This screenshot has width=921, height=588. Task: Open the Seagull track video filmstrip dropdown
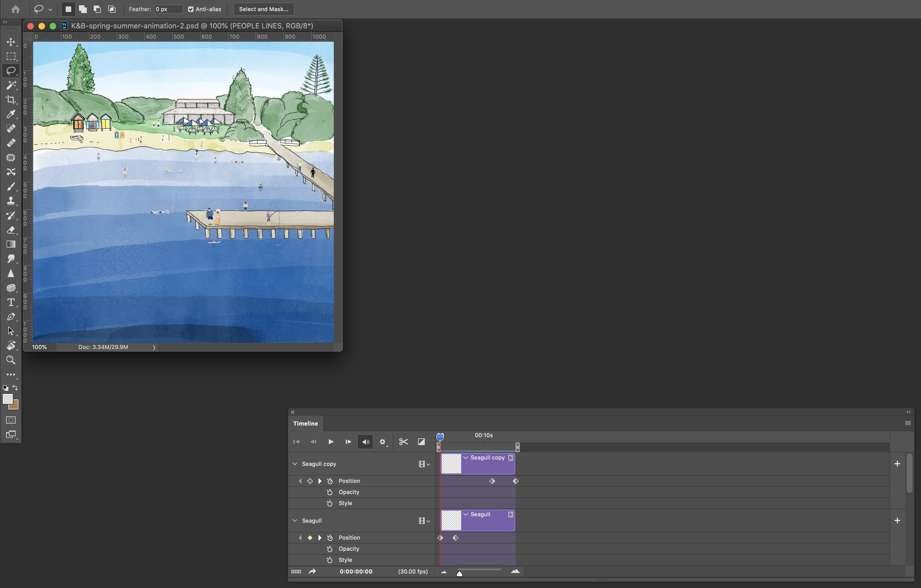[x=424, y=520]
